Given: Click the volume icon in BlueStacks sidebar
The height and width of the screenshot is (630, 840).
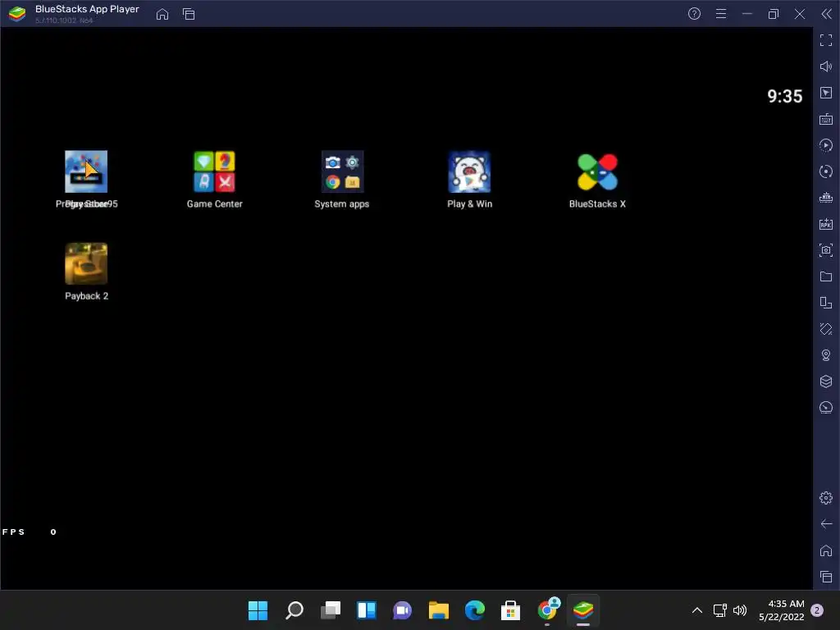Looking at the screenshot, I should (x=826, y=66).
